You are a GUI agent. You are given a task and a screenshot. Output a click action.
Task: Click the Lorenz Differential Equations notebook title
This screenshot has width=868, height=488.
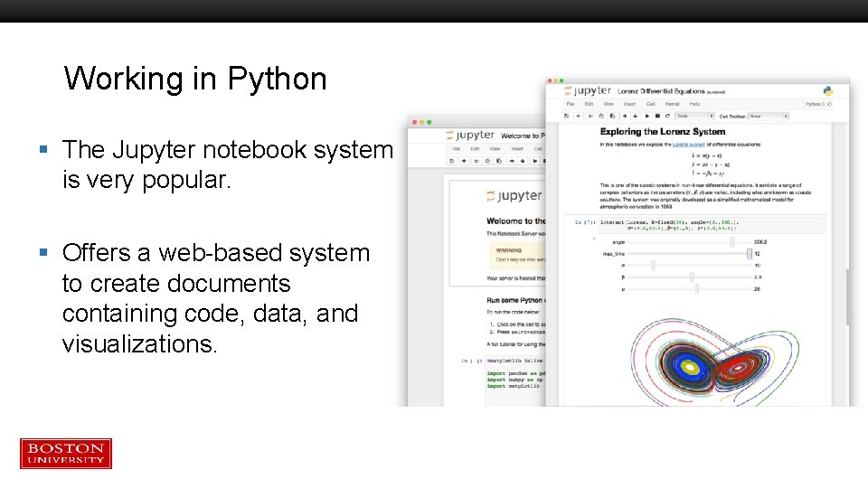[661, 91]
